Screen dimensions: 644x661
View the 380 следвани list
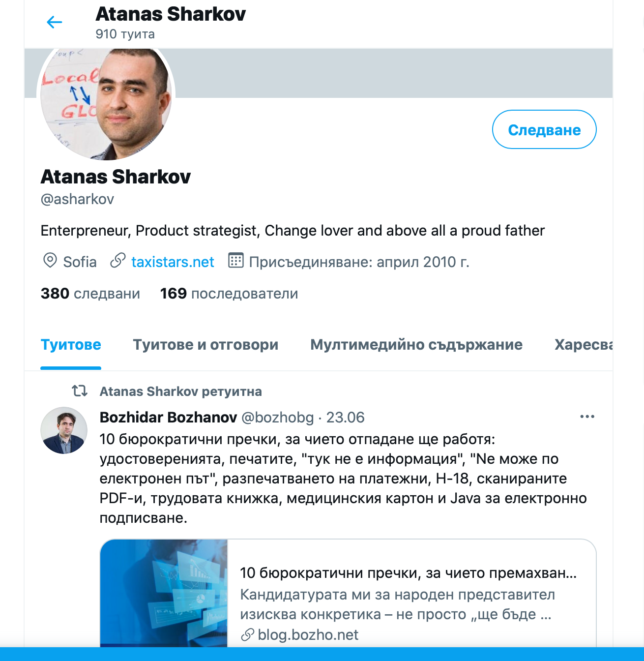90,294
